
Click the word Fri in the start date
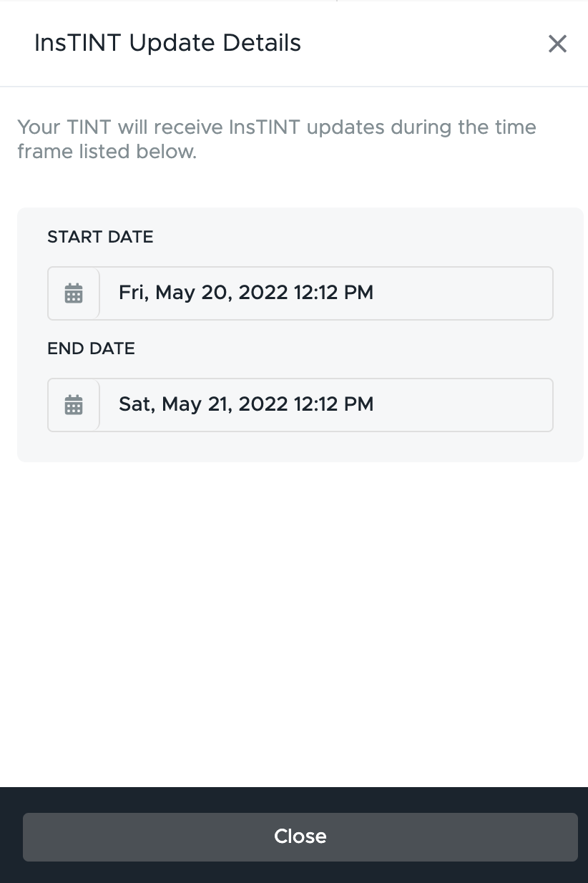tap(133, 293)
